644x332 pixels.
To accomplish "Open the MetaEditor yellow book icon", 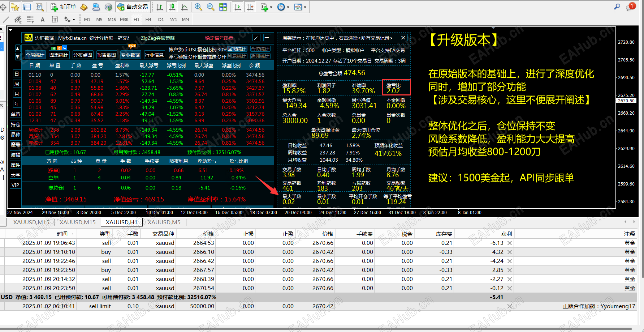I will (x=84, y=7).
